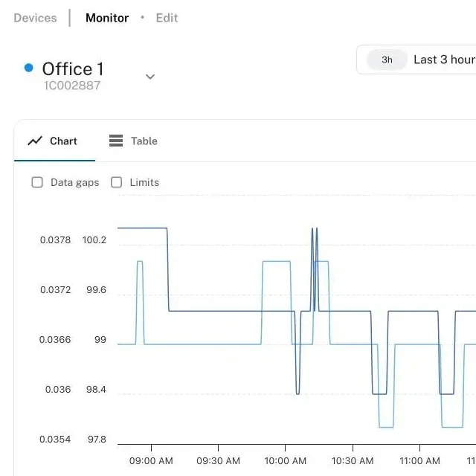Screen dimensions: 476x476
Task: Click the 97.8 y-axis label
Action: click(97, 440)
